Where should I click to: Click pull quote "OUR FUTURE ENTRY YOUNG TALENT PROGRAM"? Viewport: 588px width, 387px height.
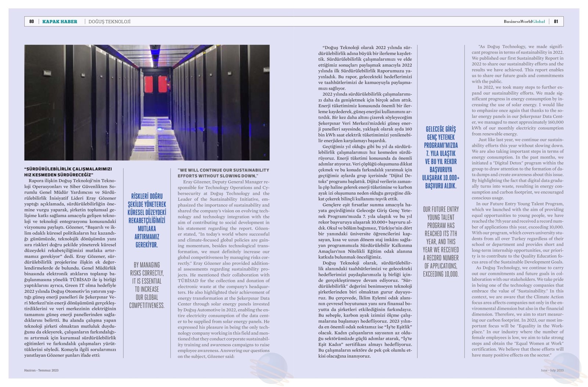441,241
